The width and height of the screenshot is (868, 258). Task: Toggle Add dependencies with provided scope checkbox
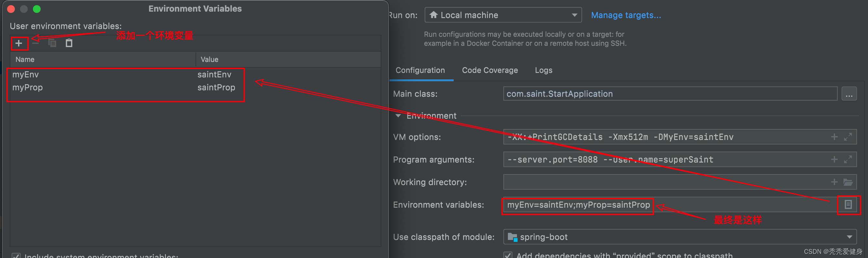[x=508, y=255]
